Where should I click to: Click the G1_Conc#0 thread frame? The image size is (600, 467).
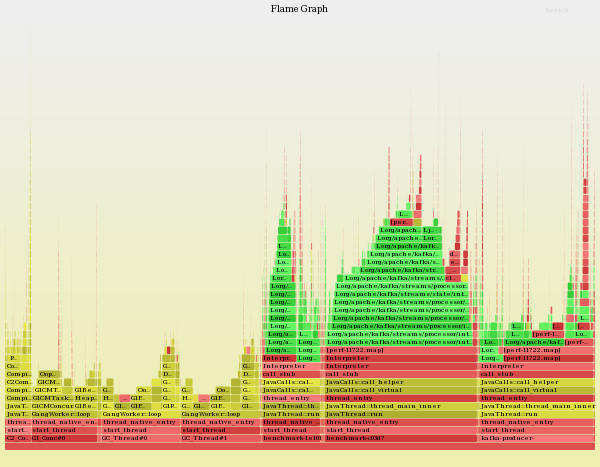click(x=64, y=438)
